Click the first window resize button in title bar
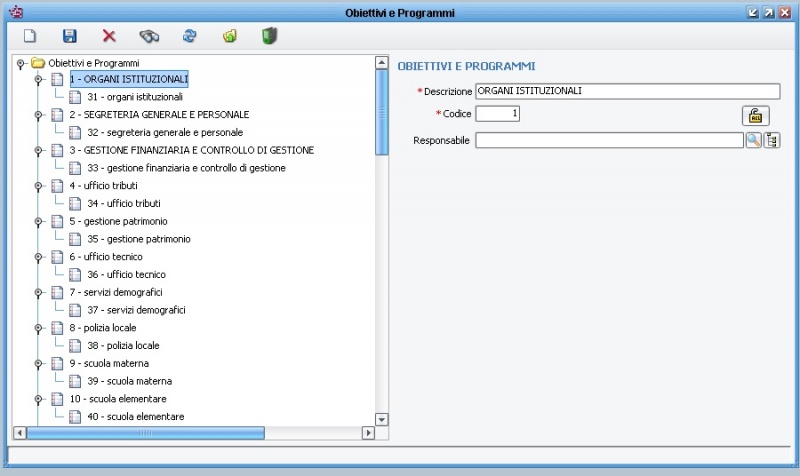 [752, 12]
